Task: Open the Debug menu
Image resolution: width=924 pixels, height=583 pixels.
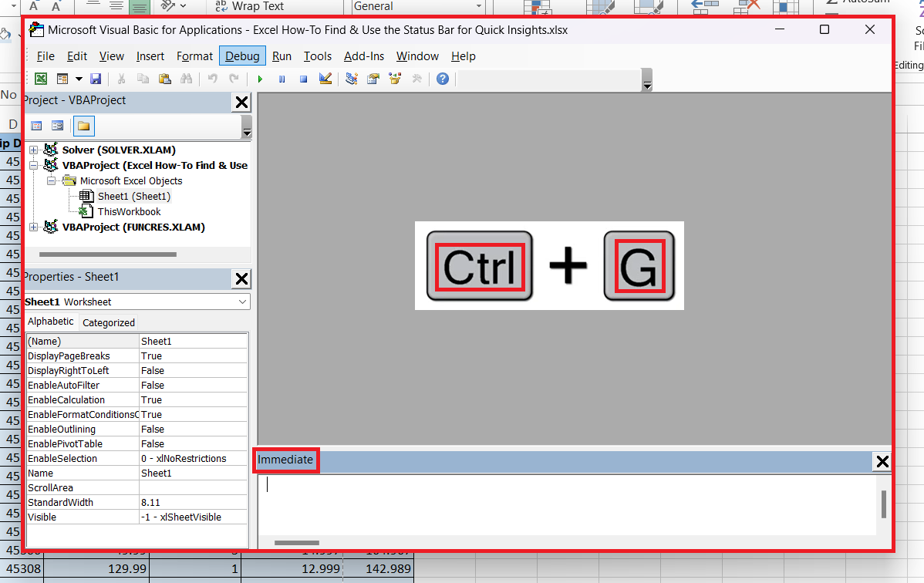Action: [x=242, y=56]
